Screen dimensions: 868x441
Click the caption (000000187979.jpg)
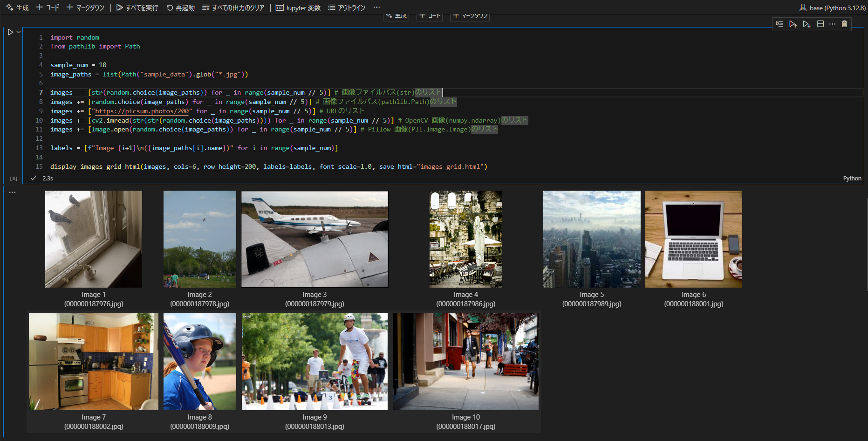(314, 304)
